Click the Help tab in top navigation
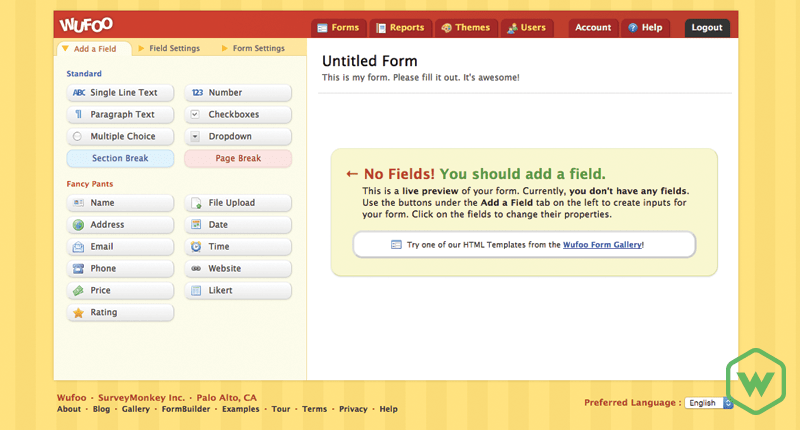Viewport: 800px width, 430px height. click(x=645, y=28)
